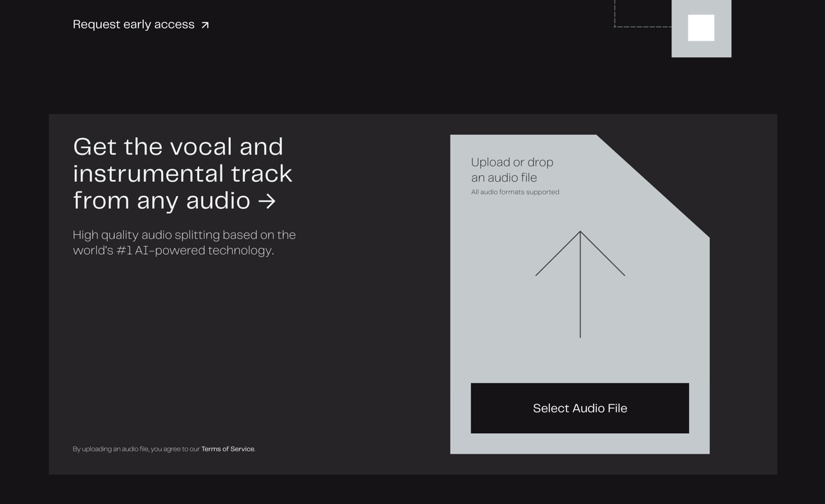The image size is (825, 504).
Task: Click the "world's #1 AI-powered technology" text
Action: click(173, 250)
